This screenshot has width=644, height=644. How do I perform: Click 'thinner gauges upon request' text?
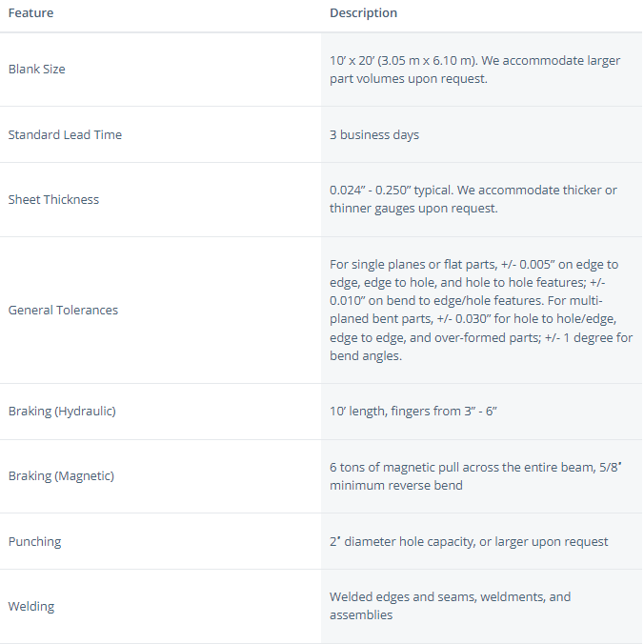point(413,209)
